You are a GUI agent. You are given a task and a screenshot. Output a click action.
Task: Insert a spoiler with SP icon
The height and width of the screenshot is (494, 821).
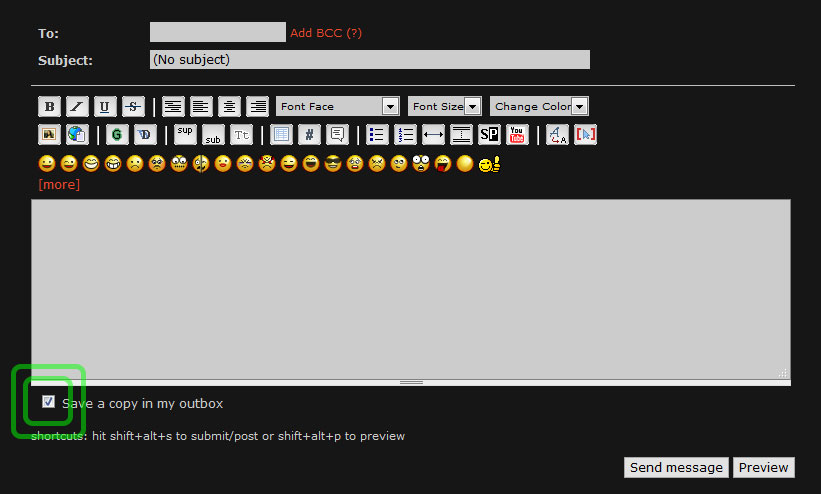[x=489, y=135]
